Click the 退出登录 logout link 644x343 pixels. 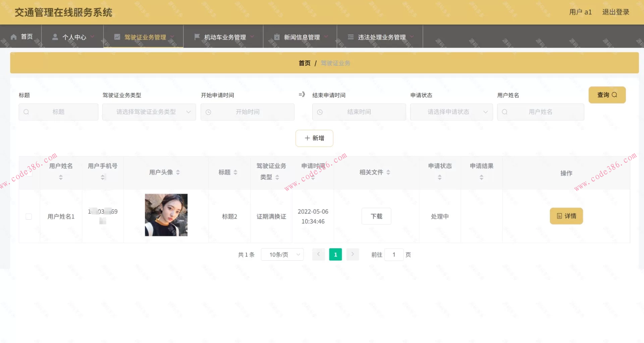[616, 12]
